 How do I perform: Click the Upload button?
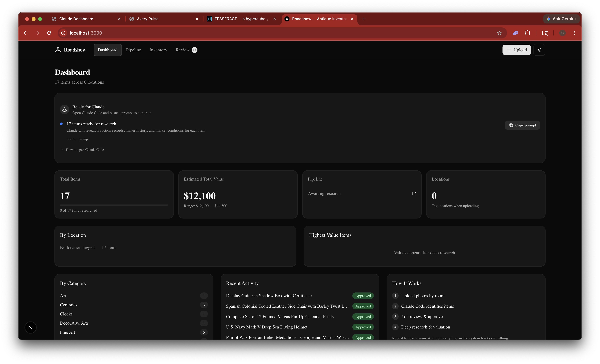tap(517, 50)
